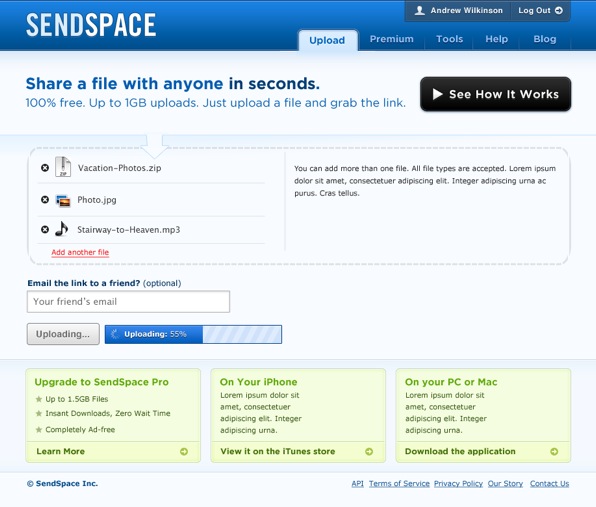Click Learn More in SendSpace Pro box
This screenshot has width=596, height=507.
click(60, 452)
